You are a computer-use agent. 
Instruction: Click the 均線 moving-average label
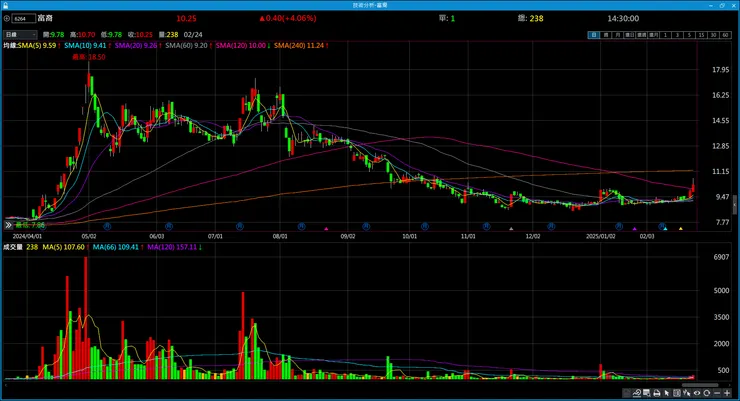(10, 46)
